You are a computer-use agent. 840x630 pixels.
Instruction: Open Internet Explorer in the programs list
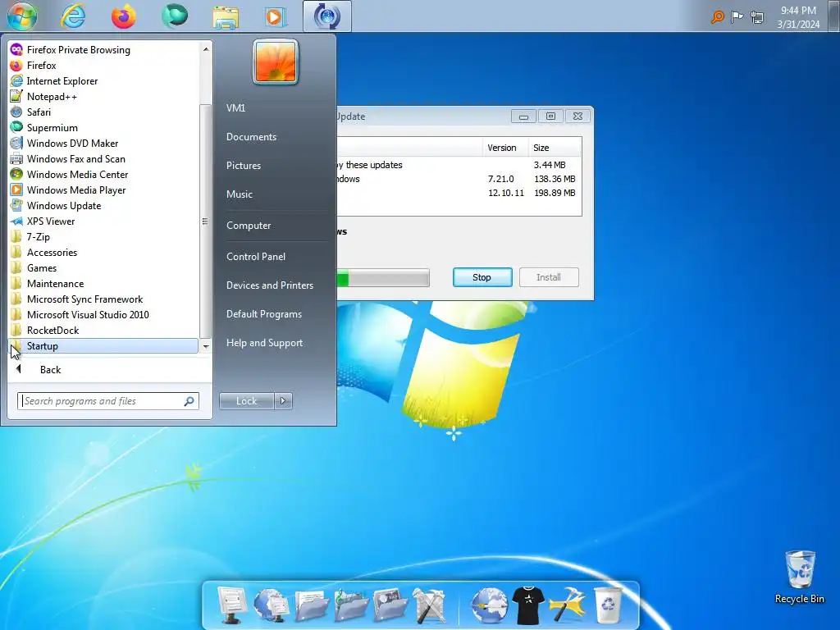tap(103, 81)
